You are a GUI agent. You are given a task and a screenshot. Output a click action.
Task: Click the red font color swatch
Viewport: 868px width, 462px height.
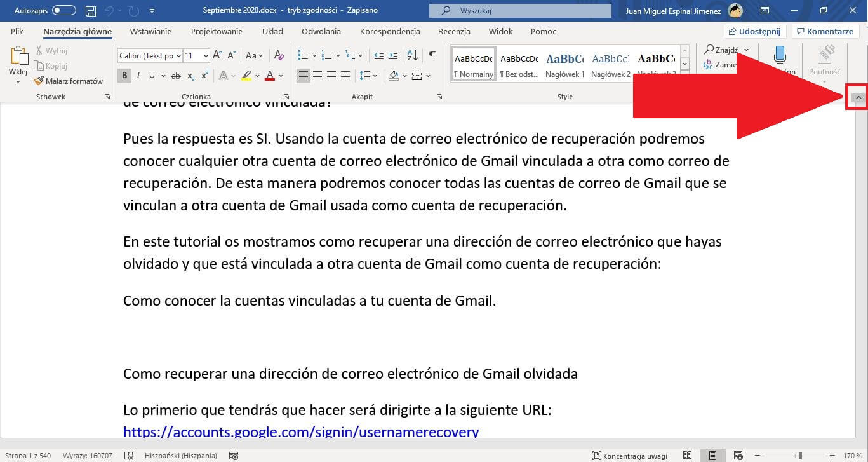click(x=270, y=76)
